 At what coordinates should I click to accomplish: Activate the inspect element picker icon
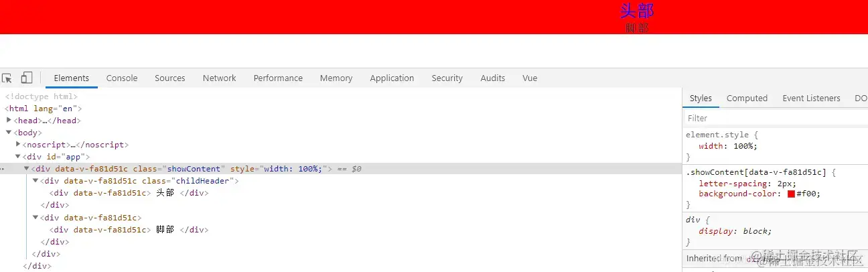click(7, 78)
